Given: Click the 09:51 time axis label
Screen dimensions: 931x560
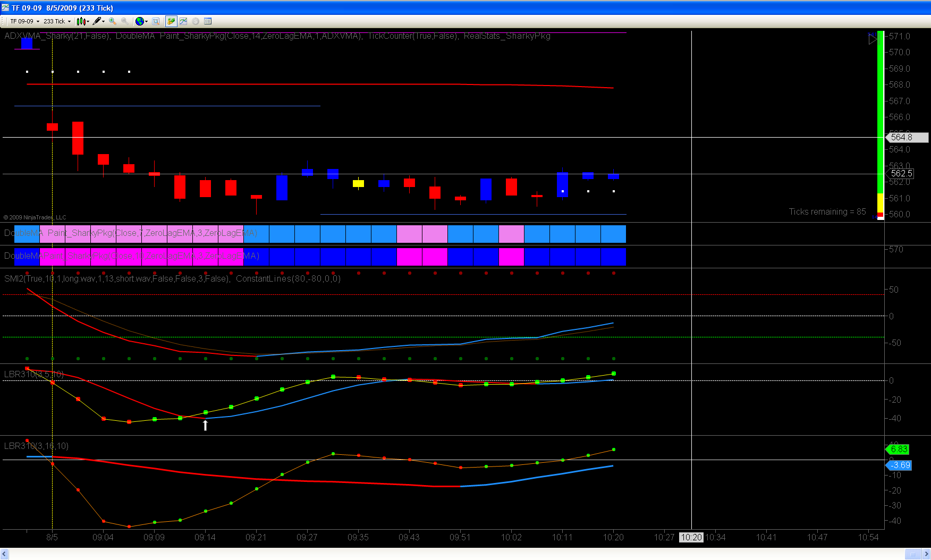Looking at the screenshot, I should [x=460, y=537].
